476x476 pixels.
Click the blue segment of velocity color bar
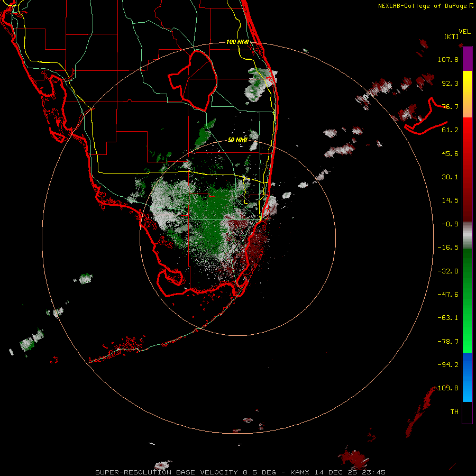tap(467, 377)
